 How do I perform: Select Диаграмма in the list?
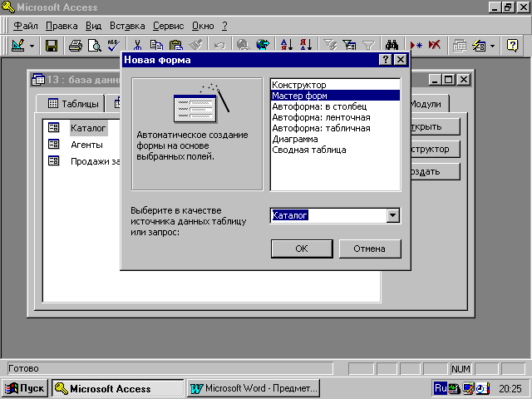click(x=336, y=139)
